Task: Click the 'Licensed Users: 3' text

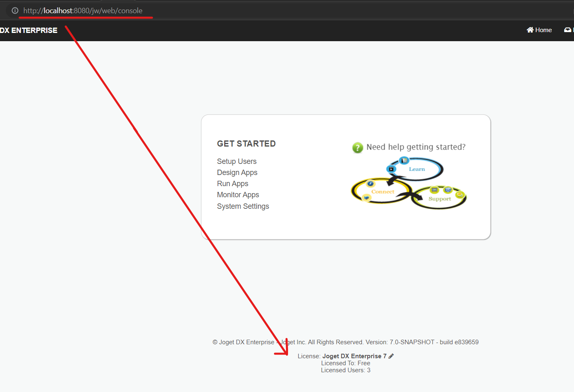Action: [x=346, y=370]
